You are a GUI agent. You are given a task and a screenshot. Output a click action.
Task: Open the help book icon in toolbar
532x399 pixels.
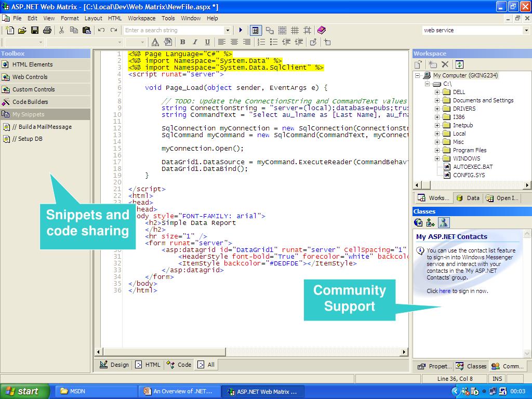[321, 30]
